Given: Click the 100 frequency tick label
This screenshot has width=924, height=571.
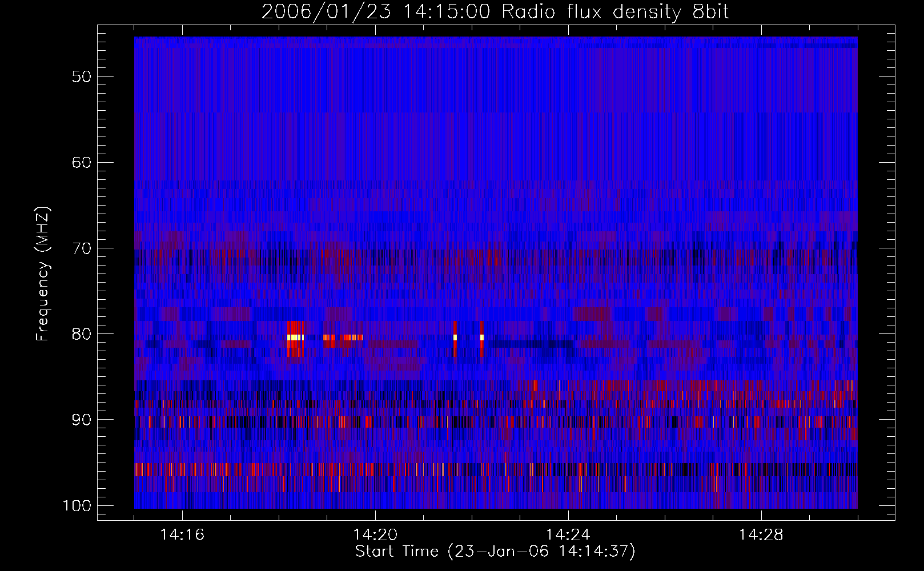Looking at the screenshot, I should (77, 506).
